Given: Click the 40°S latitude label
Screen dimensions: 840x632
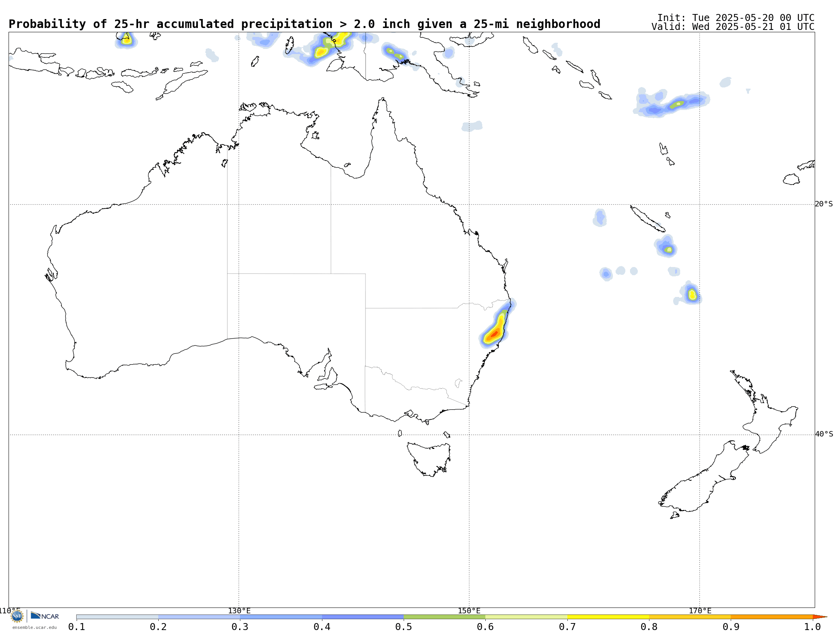Looking at the screenshot, I should (x=824, y=434).
